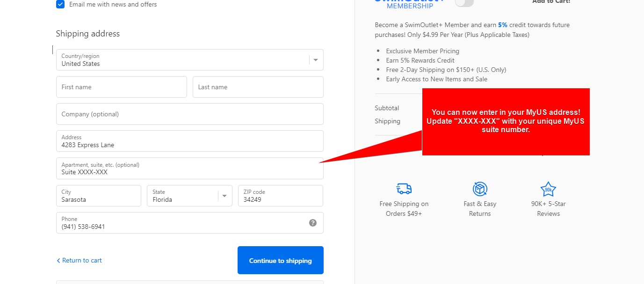The height and width of the screenshot is (284, 644).
Task: Click the Address field with 4283 Express Lane
Action: (190, 141)
